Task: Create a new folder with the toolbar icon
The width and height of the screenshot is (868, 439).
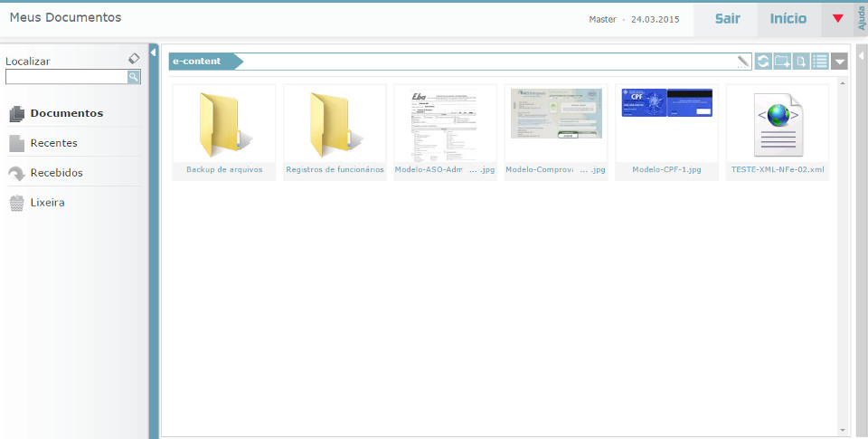Action: [783, 62]
